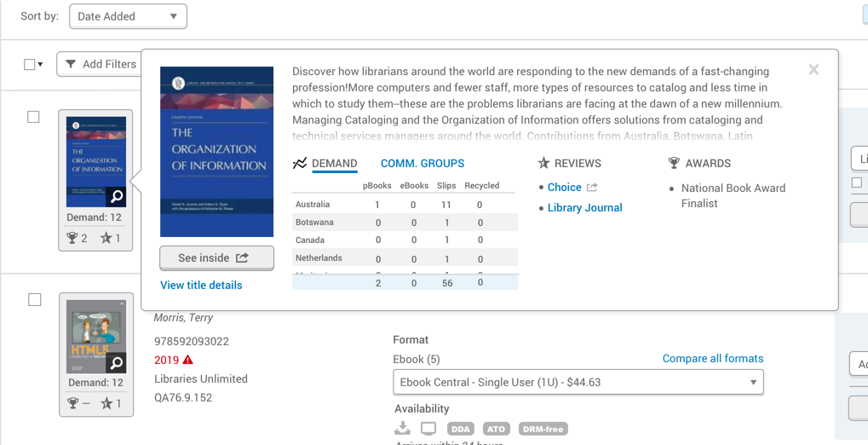Viewport: 868px width, 445px height.
Task: Open Compare all formats link
Action: click(x=713, y=359)
